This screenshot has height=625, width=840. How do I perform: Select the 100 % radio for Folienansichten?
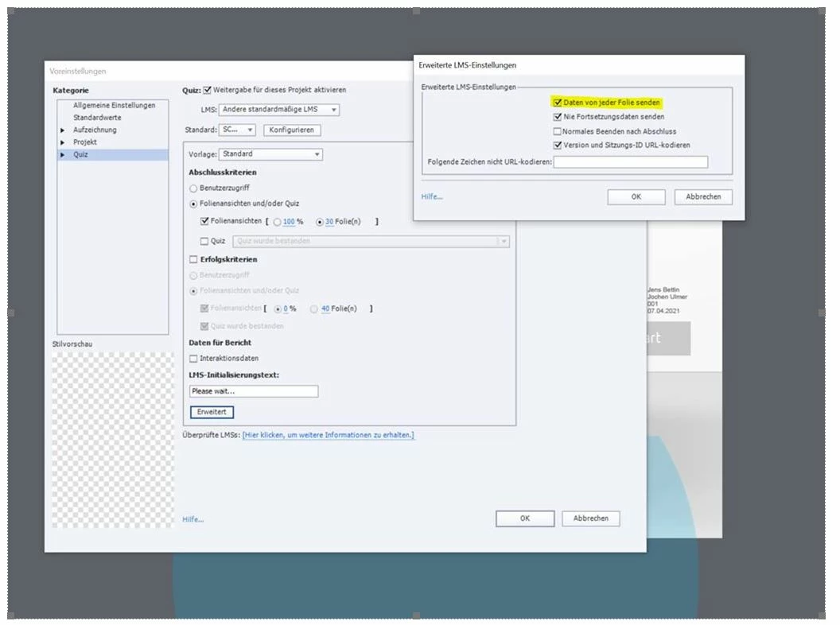[x=277, y=223]
